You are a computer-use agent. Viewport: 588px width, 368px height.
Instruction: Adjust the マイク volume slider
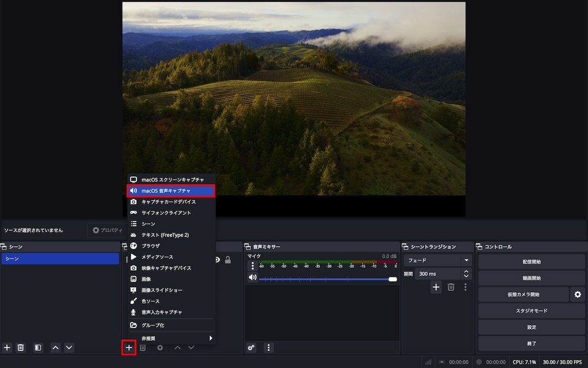[328, 279]
